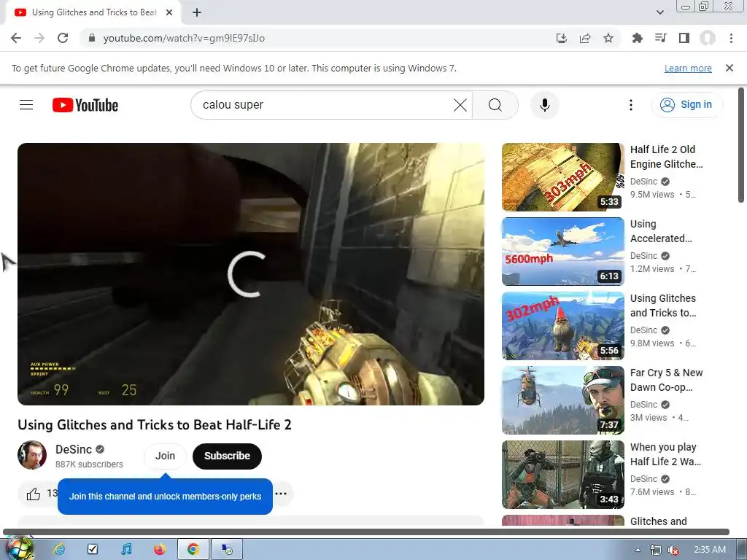Run search with the magnifier button

495,105
